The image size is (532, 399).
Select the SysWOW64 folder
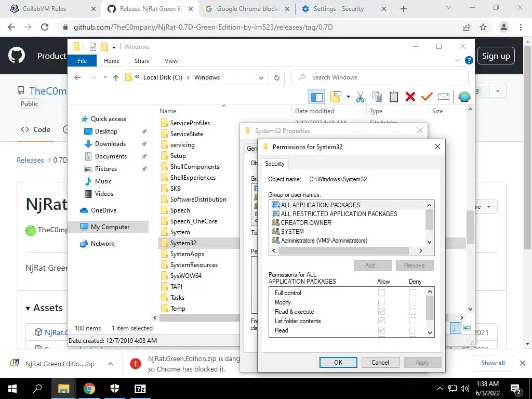[x=186, y=276]
